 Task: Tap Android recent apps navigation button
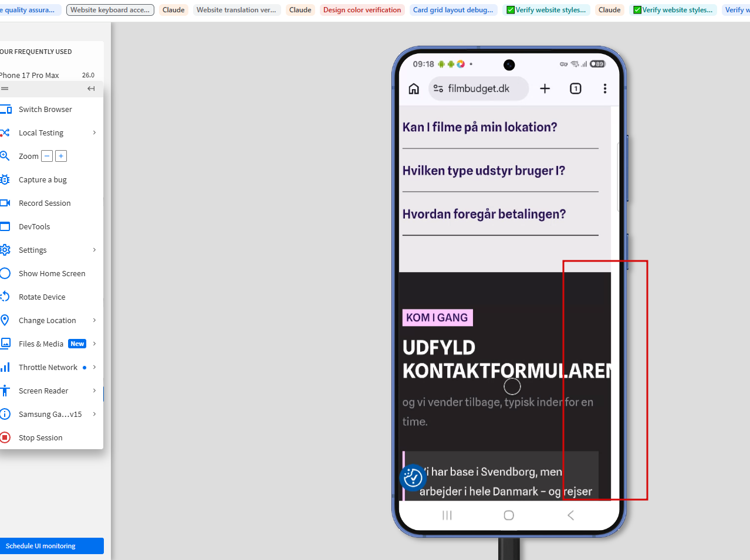pyautogui.click(x=447, y=515)
